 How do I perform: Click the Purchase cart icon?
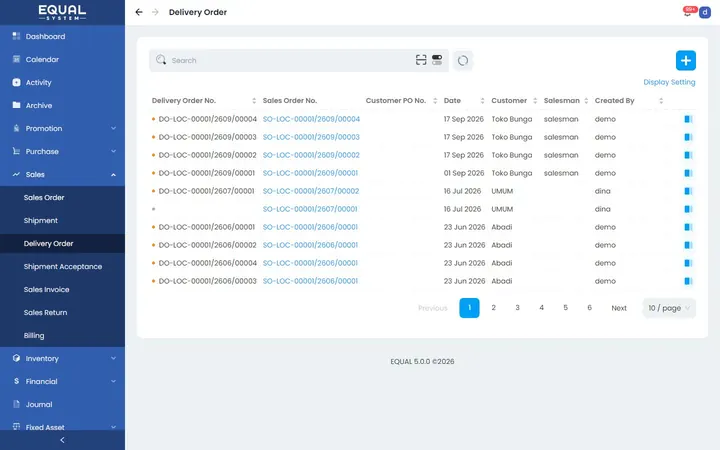[17, 151]
